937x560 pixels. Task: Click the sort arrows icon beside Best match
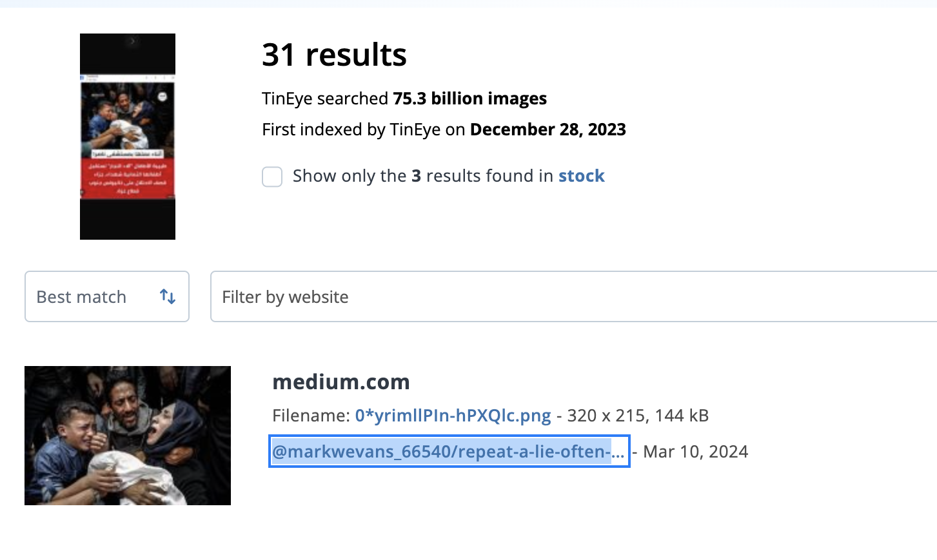click(x=168, y=296)
